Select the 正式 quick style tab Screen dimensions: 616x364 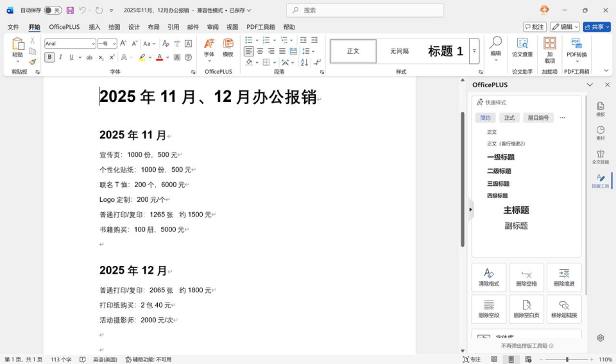pos(509,118)
